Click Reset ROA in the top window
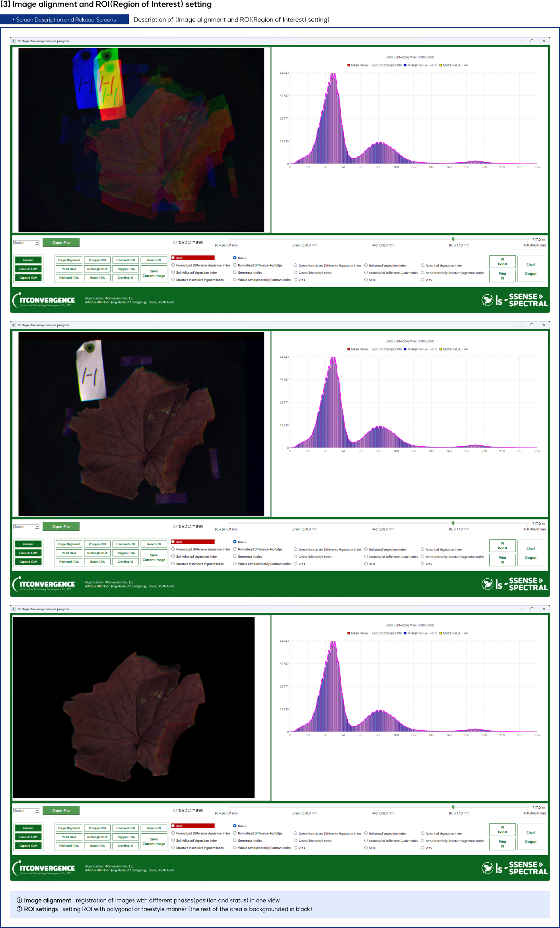The height and width of the screenshot is (928, 560). pyautogui.click(x=97, y=278)
